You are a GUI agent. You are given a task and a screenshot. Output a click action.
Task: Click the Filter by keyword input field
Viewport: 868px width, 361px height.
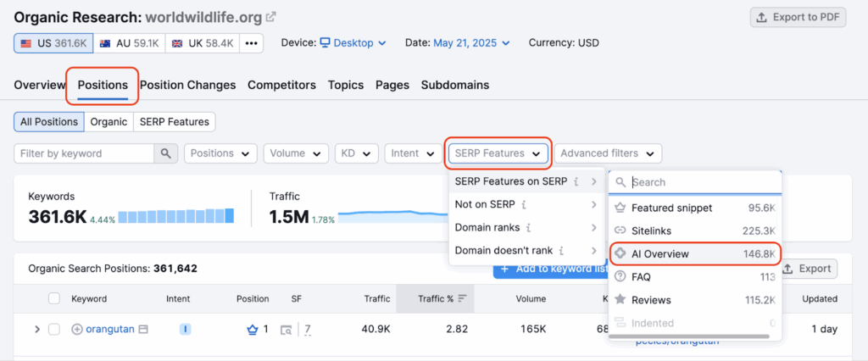(84, 153)
